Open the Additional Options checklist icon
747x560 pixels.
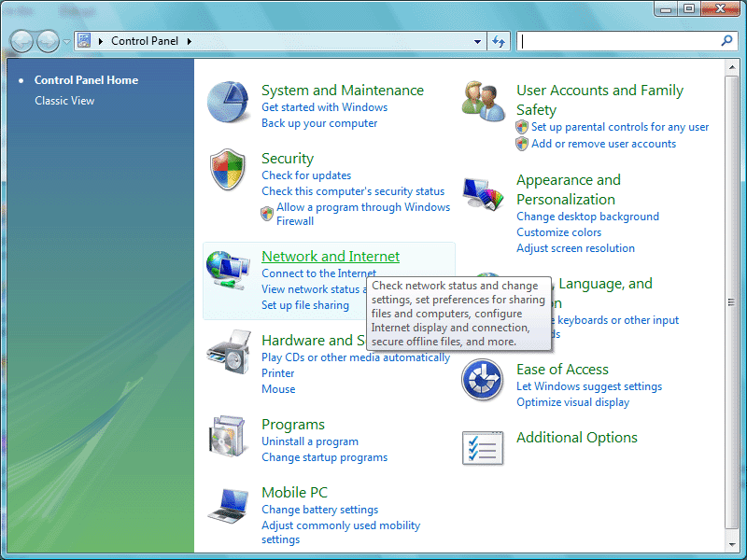(x=483, y=448)
